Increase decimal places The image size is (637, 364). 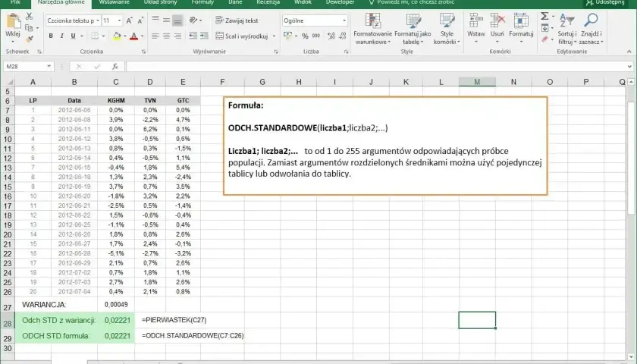(x=331, y=36)
